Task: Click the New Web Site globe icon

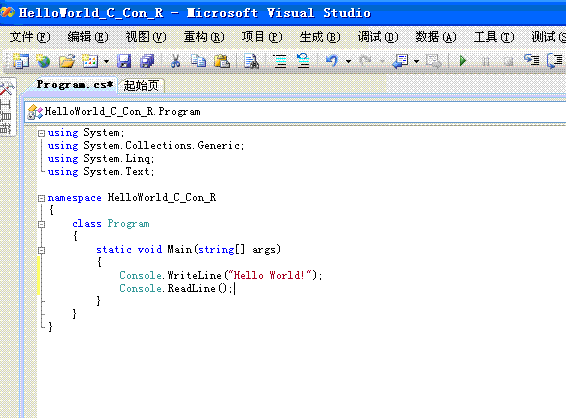Action: pos(44,61)
